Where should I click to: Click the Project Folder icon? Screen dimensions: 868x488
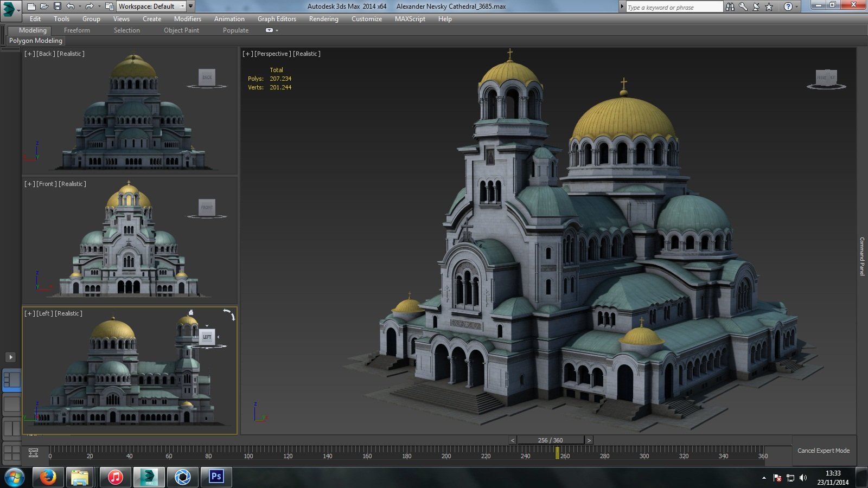tap(109, 7)
